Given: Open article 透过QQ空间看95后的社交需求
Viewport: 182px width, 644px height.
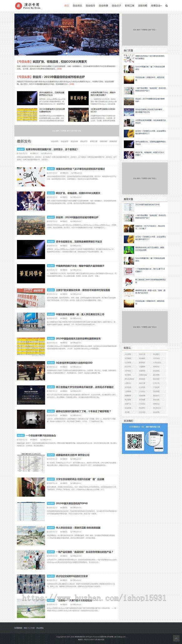Looking at the screenshot, I should click(72, 576).
